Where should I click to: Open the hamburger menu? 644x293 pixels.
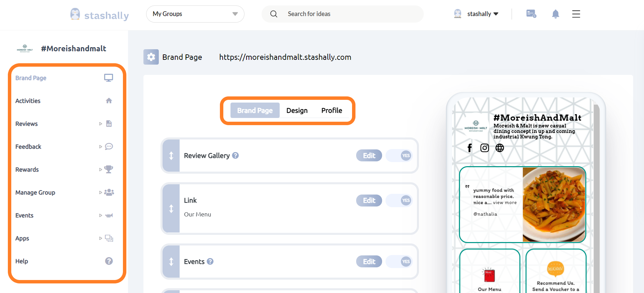[576, 14]
